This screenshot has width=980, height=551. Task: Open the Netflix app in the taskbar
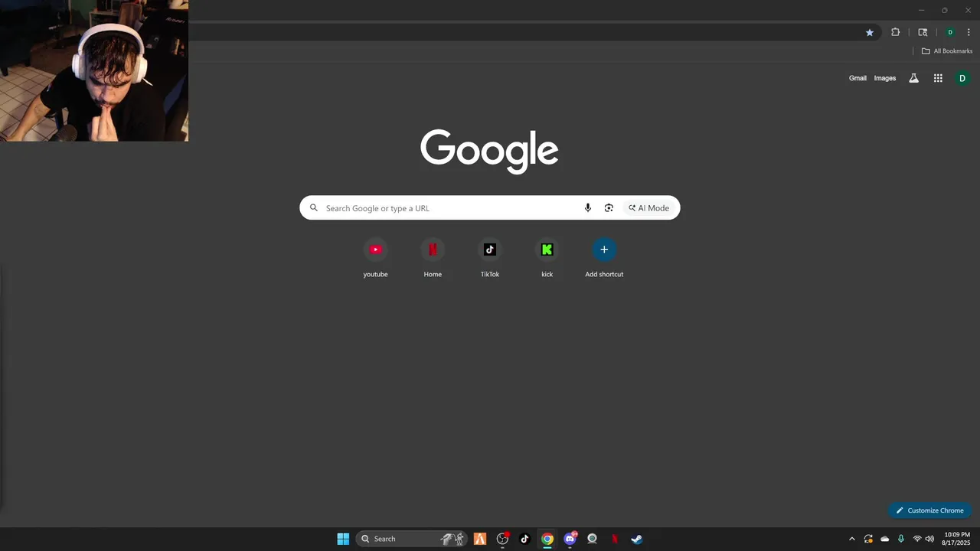click(614, 539)
